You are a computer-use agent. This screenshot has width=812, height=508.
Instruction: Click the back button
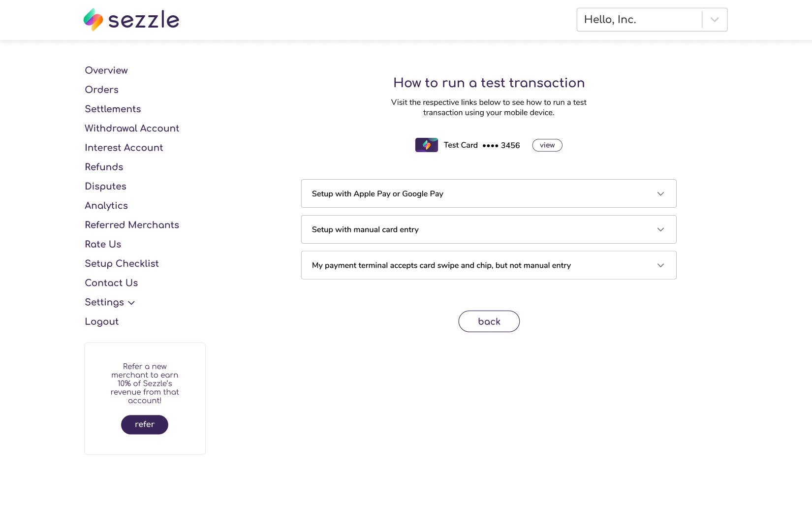tap(489, 321)
